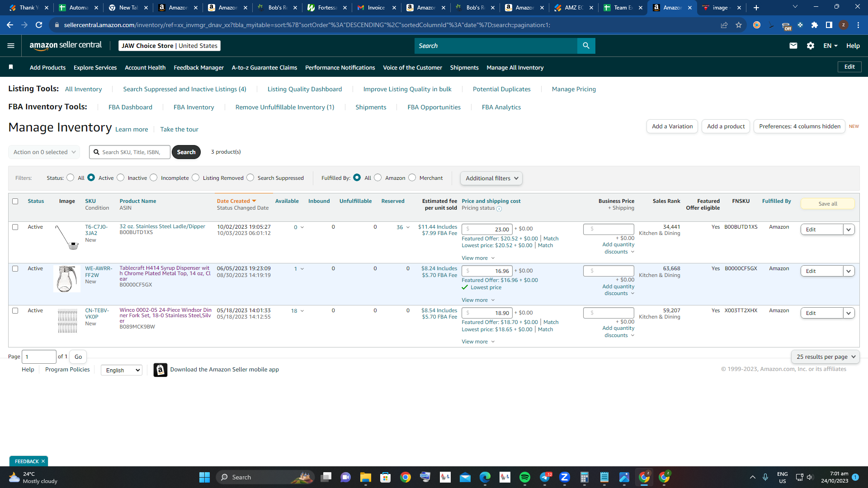Tick the select-all checkbox in the table header
This screenshot has width=868, height=488.
(15, 201)
